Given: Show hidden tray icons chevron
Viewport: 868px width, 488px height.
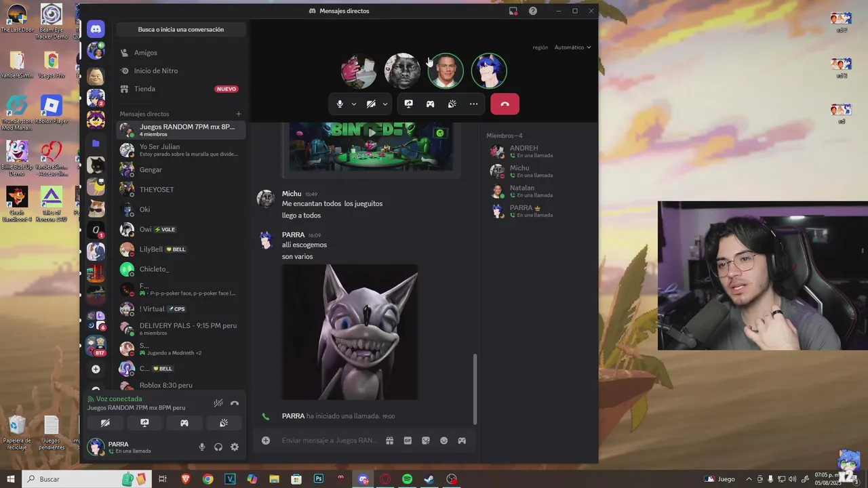Looking at the screenshot, I should point(749,479).
